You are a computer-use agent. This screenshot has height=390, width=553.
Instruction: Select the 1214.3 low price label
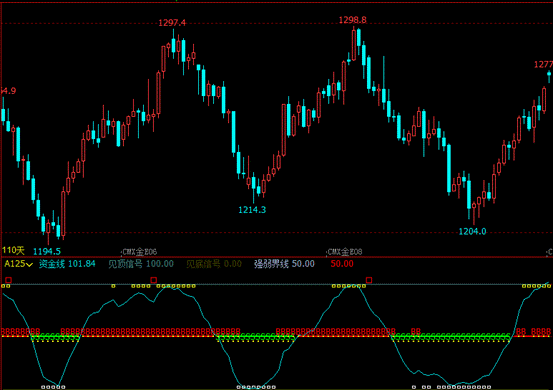(x=252, y=210)
